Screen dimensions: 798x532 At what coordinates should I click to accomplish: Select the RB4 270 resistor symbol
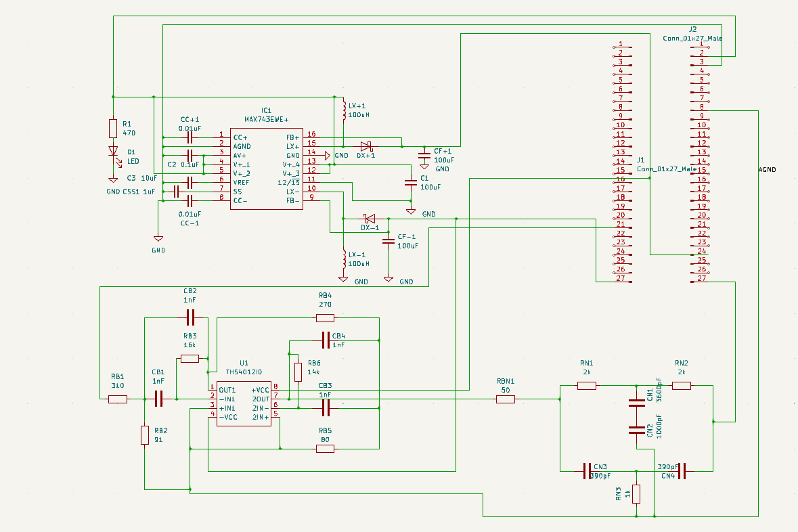click(x=325, y=318)
